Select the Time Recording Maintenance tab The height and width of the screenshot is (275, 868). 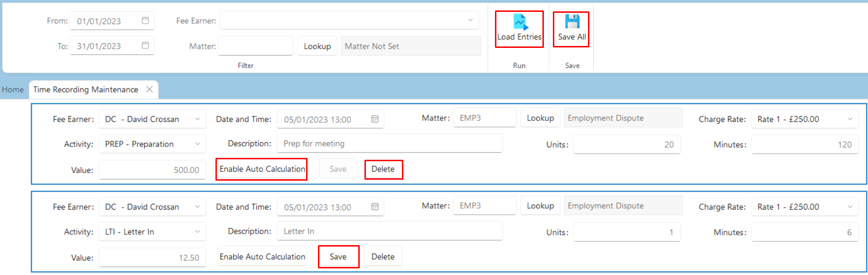[x=86, y=90]
